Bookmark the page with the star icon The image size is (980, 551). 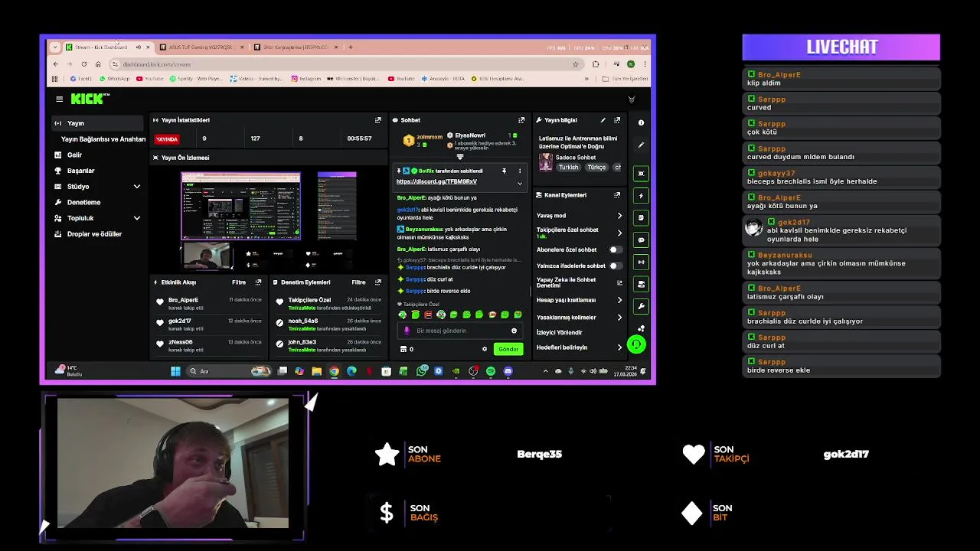click(575, 64)
